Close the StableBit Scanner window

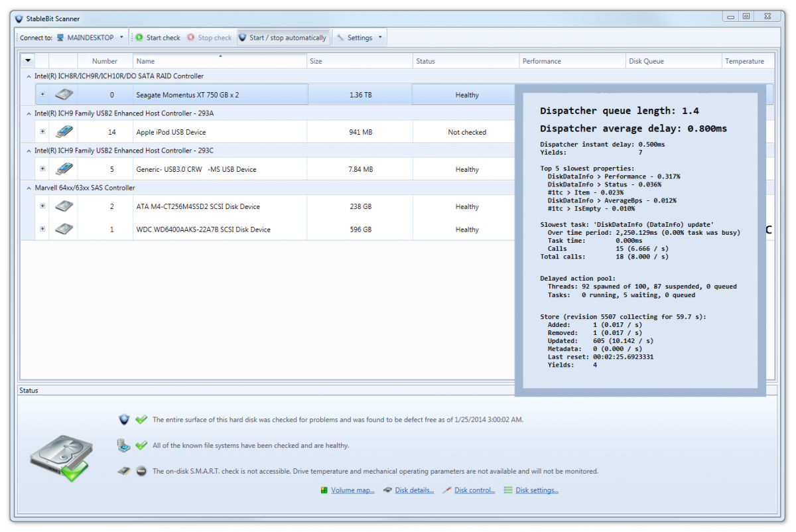pyautogui.click(x=768, y=17)
